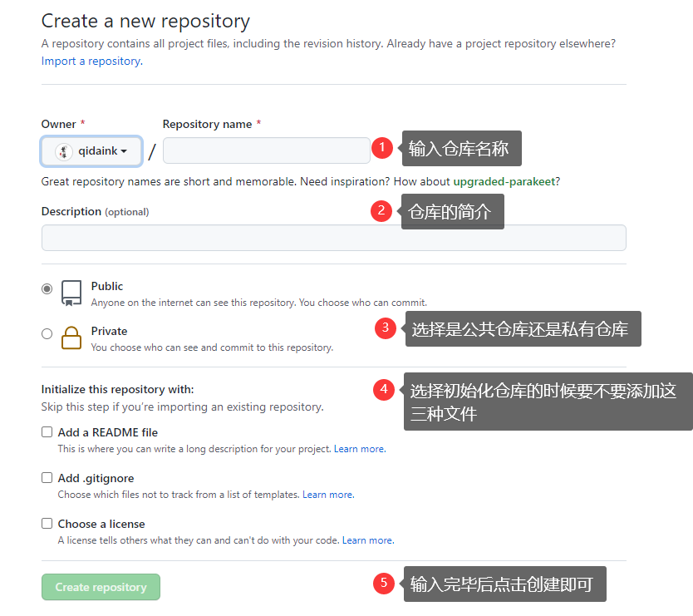Select the Public visibility radio button
The height and width of the screenshot is (616, 693).
pyautogui.click(x=47, y=289)
